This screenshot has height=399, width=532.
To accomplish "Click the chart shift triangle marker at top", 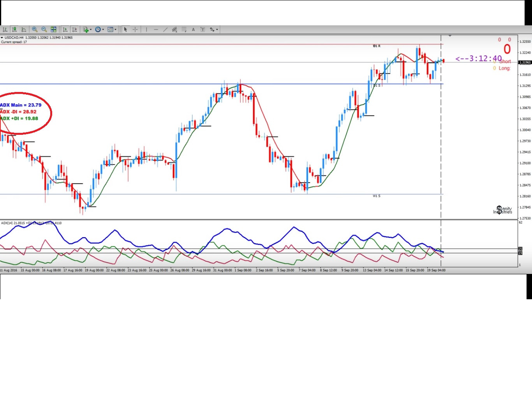I will [450, 36].
